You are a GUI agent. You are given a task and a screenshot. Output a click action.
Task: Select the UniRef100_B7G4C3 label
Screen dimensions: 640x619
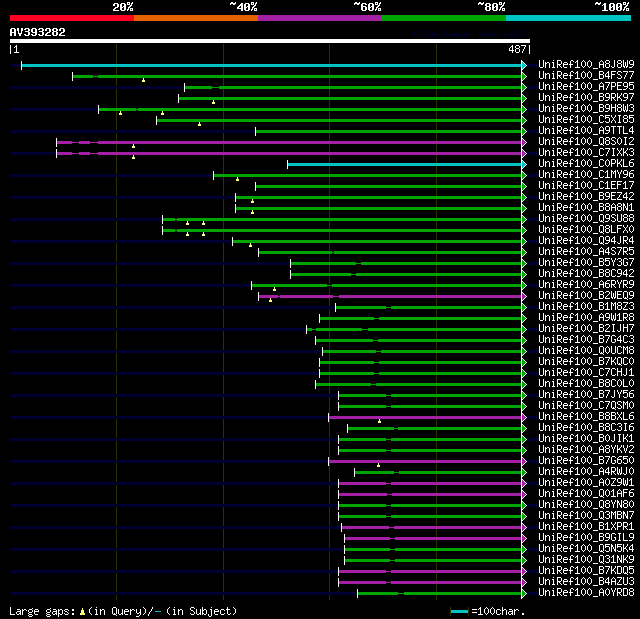click(x=586, y=340)
